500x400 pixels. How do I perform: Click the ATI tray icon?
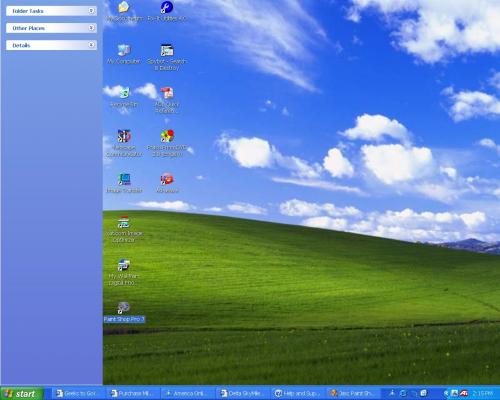pyautogui.click(x=464, y=393)
